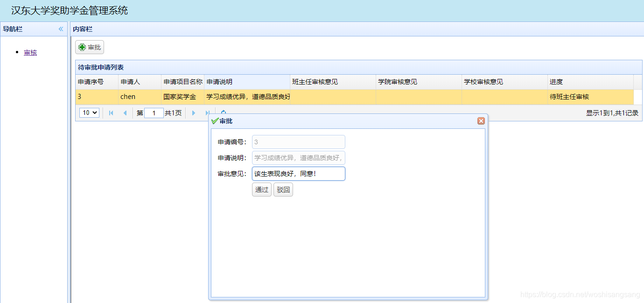644x303 pixels.
Task: Click 进度 column header
Action: (590, 82)
